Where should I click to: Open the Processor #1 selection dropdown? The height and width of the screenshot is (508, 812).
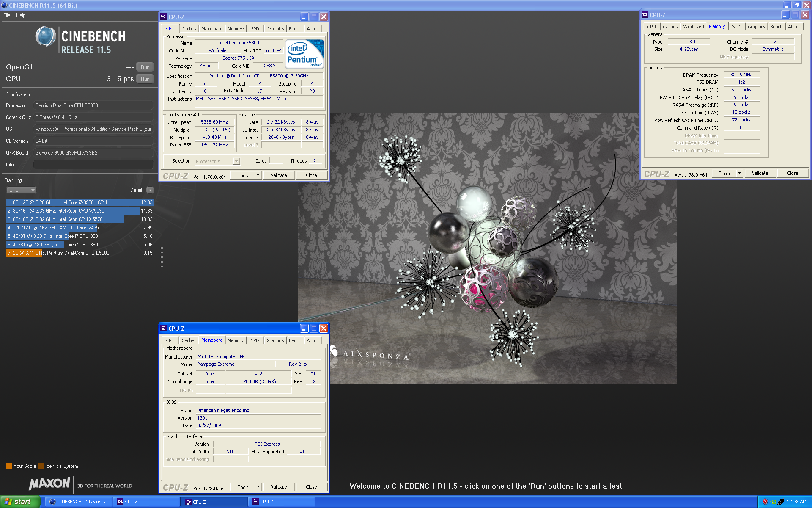click(217, 161)
